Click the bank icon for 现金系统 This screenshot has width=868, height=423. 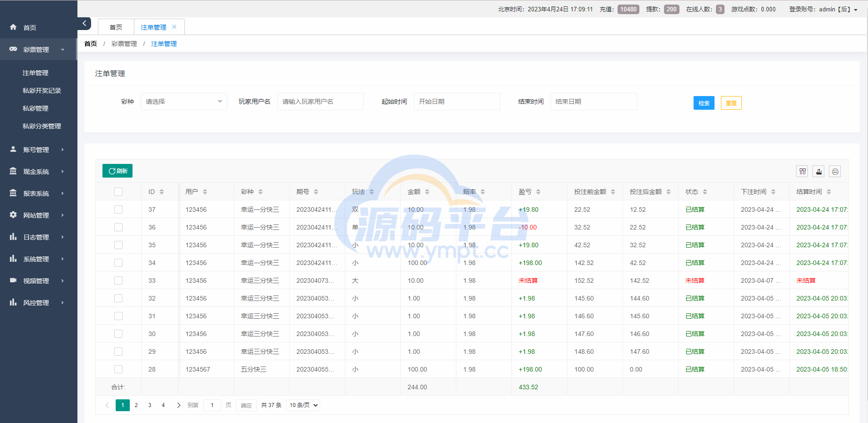[x=13, y=171]
